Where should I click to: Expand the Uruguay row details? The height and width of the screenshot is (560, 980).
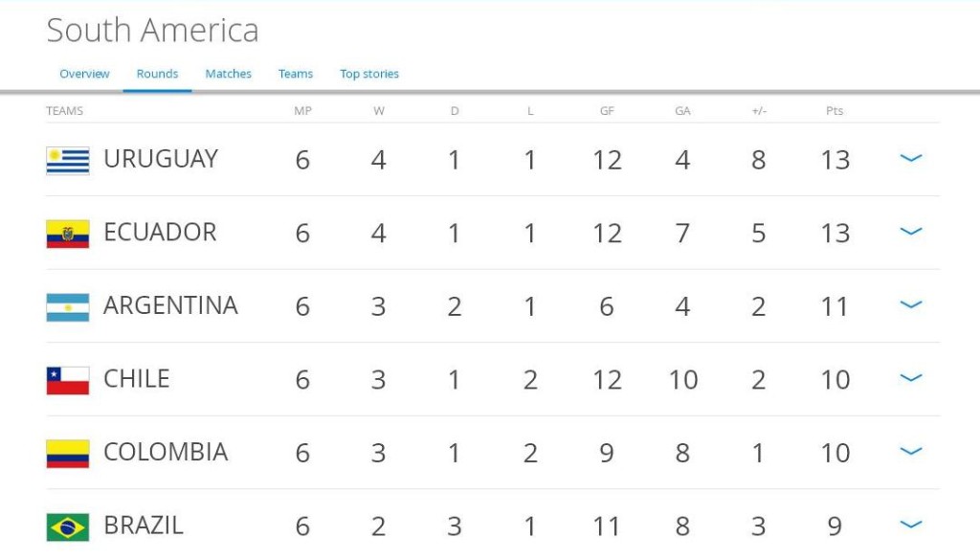911,158
